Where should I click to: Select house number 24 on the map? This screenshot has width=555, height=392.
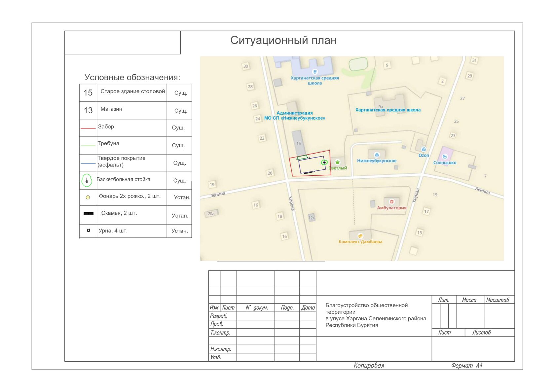tap(258, 119)
